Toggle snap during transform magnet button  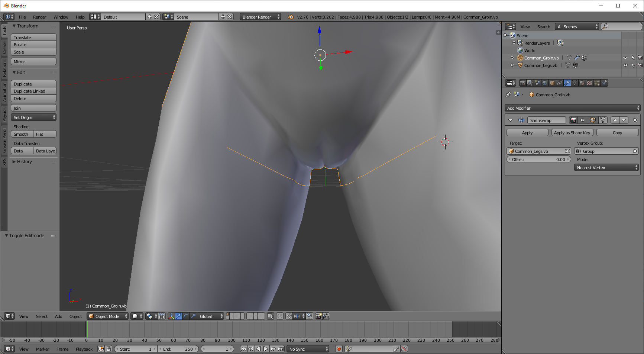tap(289, 316)
